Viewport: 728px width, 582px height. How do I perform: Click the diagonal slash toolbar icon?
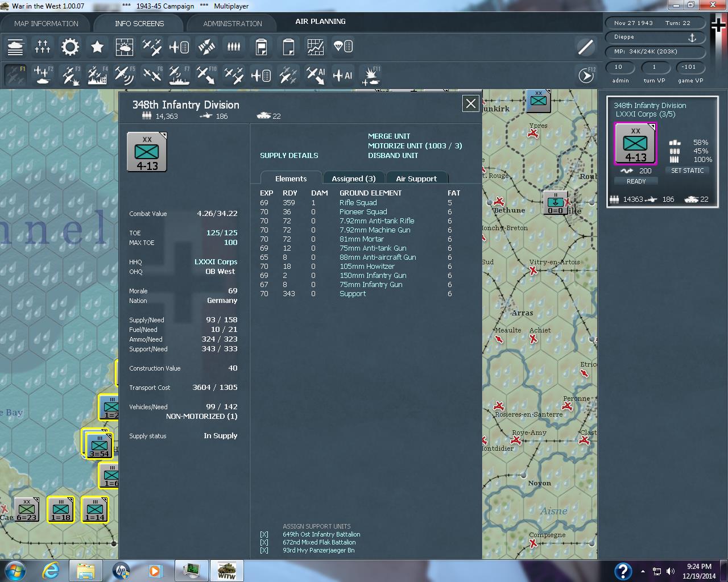point(586,47)
